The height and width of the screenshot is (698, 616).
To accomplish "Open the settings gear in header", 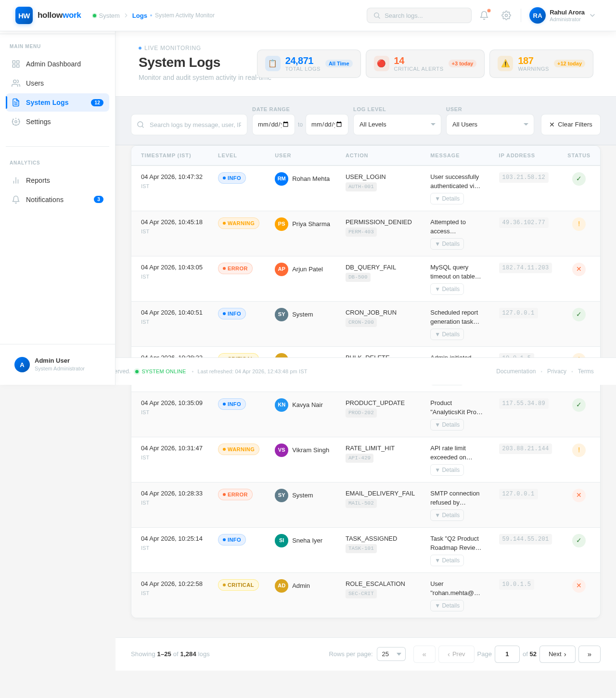I will click(506, 15).
